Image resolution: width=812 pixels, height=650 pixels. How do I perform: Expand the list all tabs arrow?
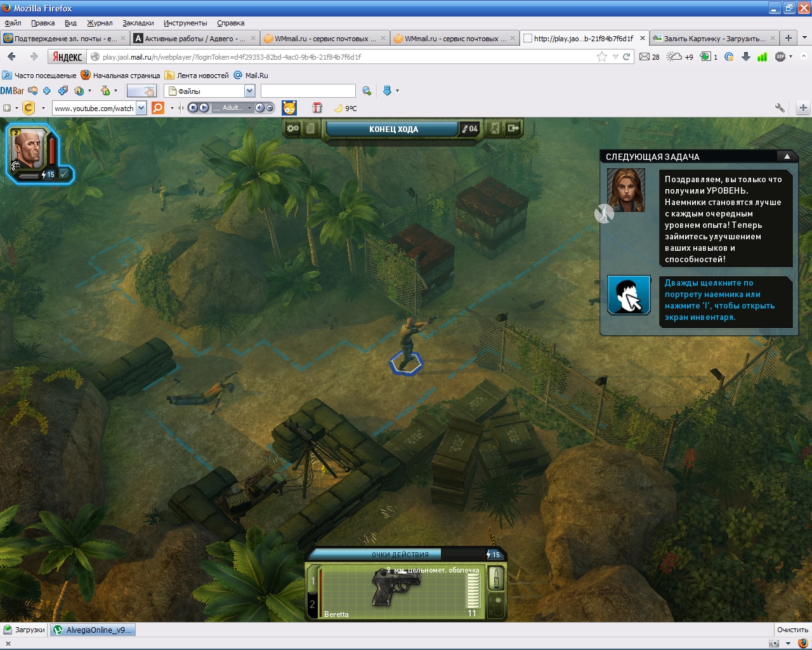point(804,38)
